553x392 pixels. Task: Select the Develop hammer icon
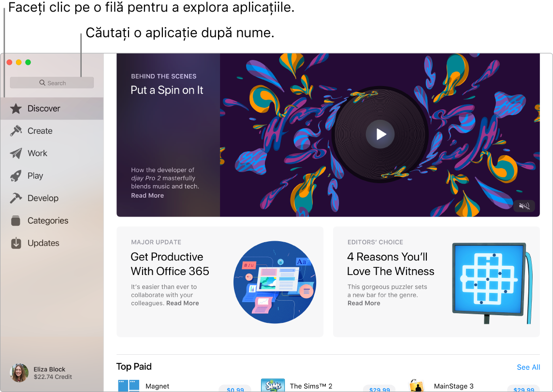15,198
